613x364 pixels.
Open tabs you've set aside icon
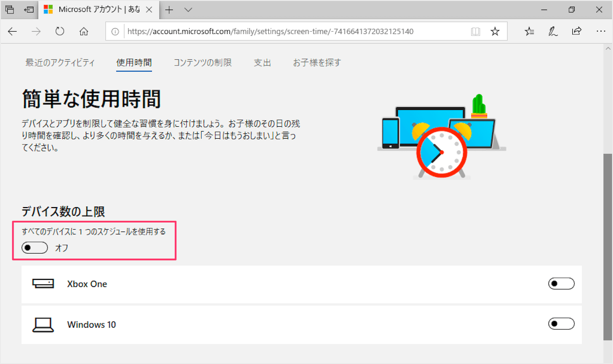(10, 10)
